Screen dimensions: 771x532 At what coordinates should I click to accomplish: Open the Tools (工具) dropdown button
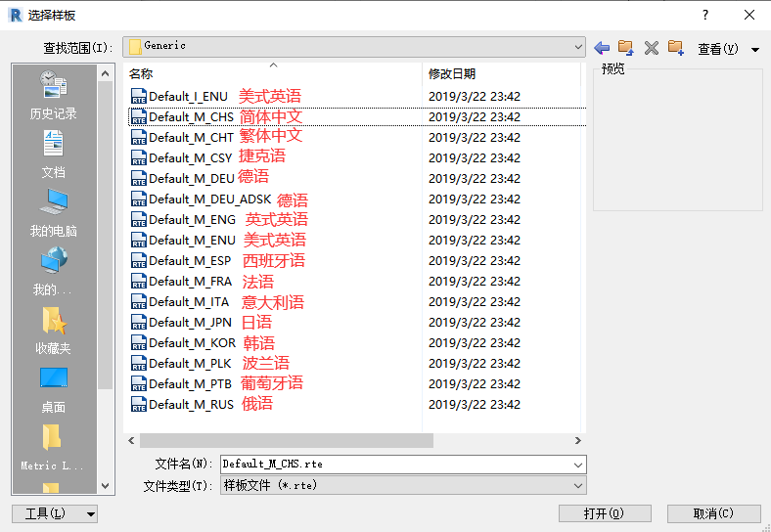(x=55, y=513)
